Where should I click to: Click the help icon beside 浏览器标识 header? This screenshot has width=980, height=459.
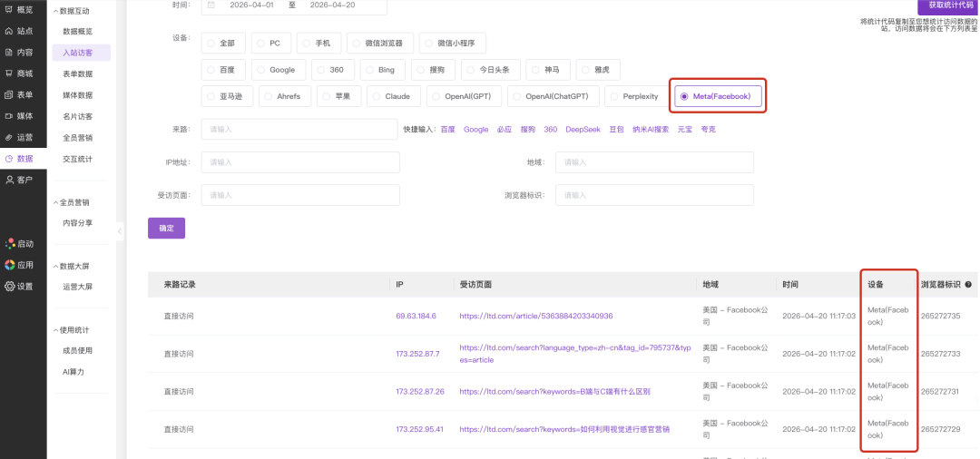click(968, 285)
